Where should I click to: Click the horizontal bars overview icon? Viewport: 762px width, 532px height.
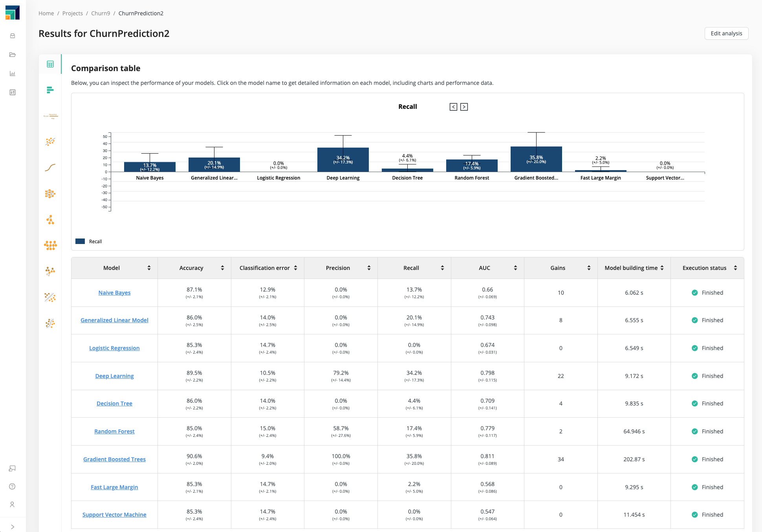(x=50, y=90)
